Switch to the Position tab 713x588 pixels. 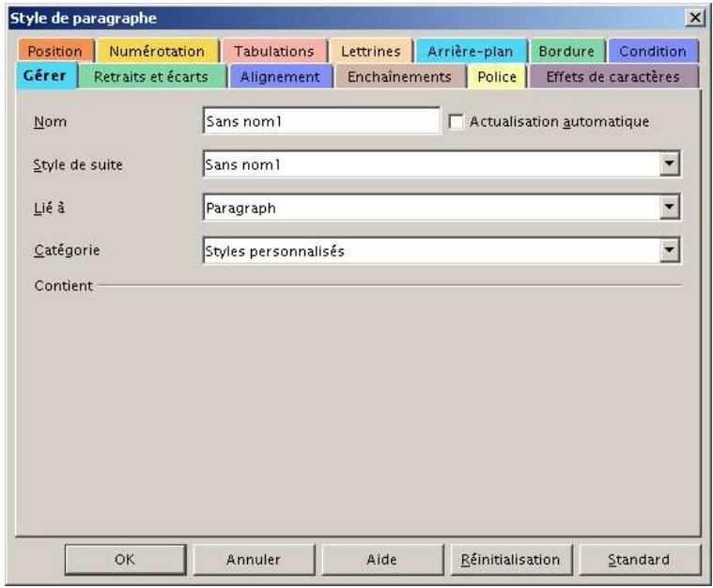click(55, 51)
